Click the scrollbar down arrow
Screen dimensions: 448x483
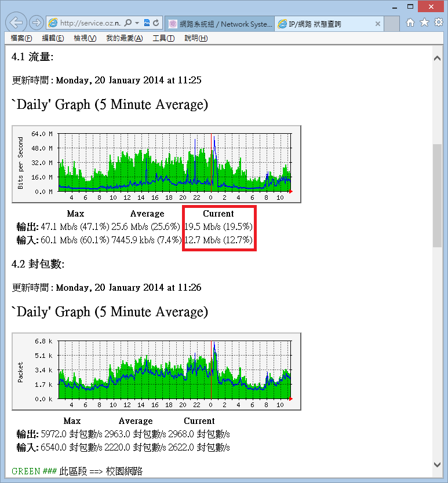pyautogui.click(x=438, y=464)
